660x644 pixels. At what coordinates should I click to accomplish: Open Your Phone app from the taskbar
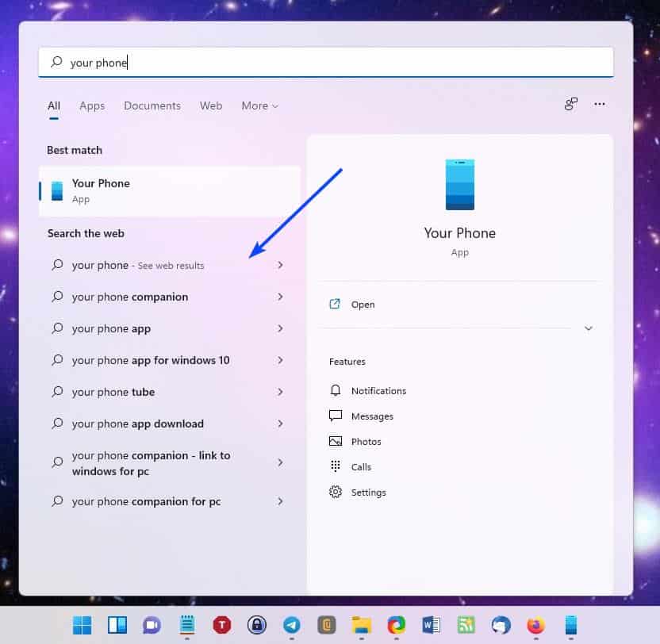click(571, 625)
